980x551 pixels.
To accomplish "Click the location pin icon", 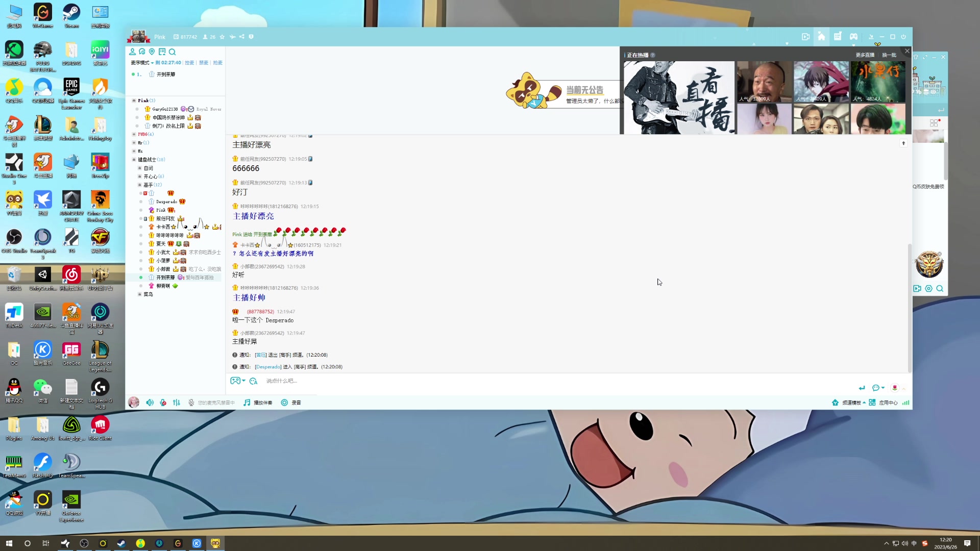I will click(152, 52).
